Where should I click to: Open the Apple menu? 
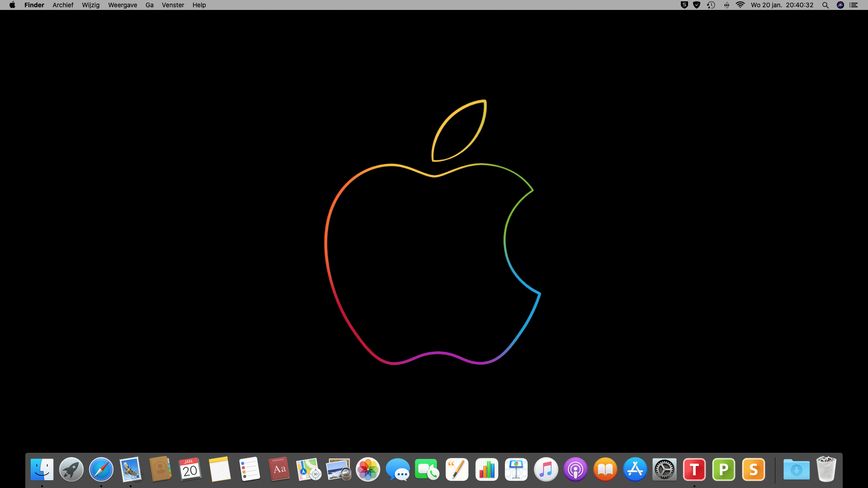point(12,5)
